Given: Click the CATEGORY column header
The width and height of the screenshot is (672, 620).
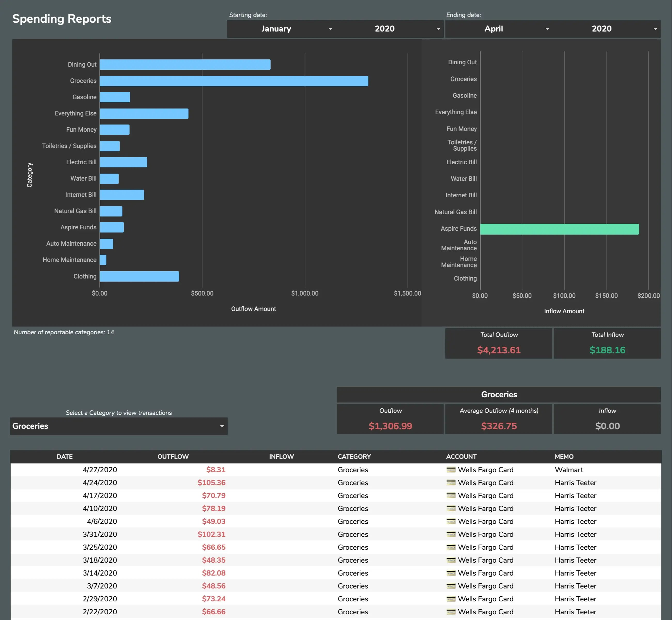Looking at the screenshot, I should [x=354, y=457].
